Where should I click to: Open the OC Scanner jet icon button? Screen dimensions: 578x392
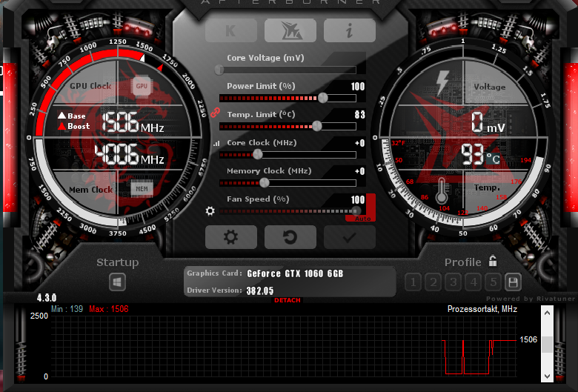[290, 30]
